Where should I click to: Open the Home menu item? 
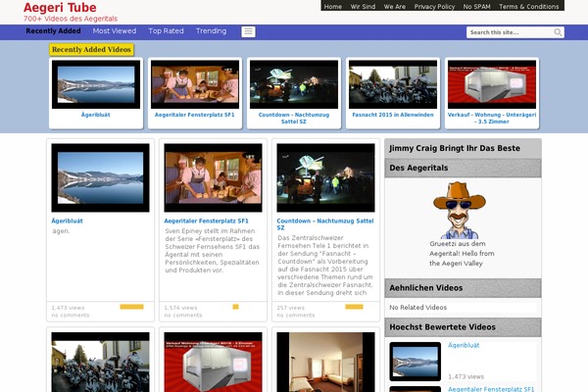pos(333,7)
